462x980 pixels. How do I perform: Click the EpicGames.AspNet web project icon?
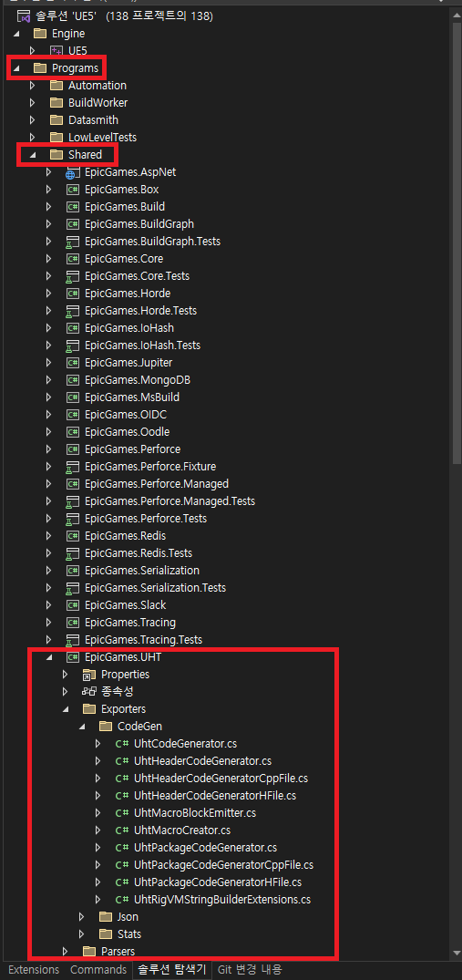pyautogui.click(x=72, y=172)
